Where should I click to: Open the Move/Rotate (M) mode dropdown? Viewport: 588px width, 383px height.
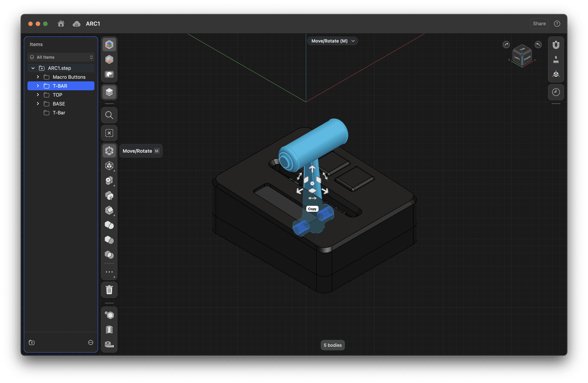[332, 41]
